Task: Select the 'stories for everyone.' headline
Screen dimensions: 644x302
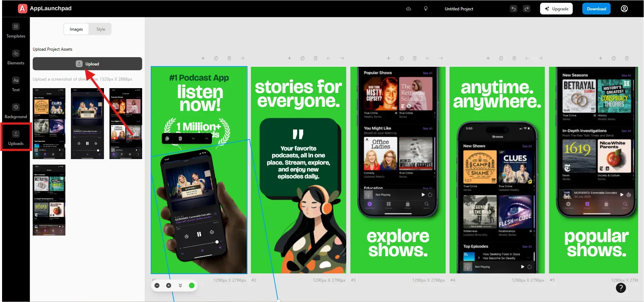Action: pos(298,94)
